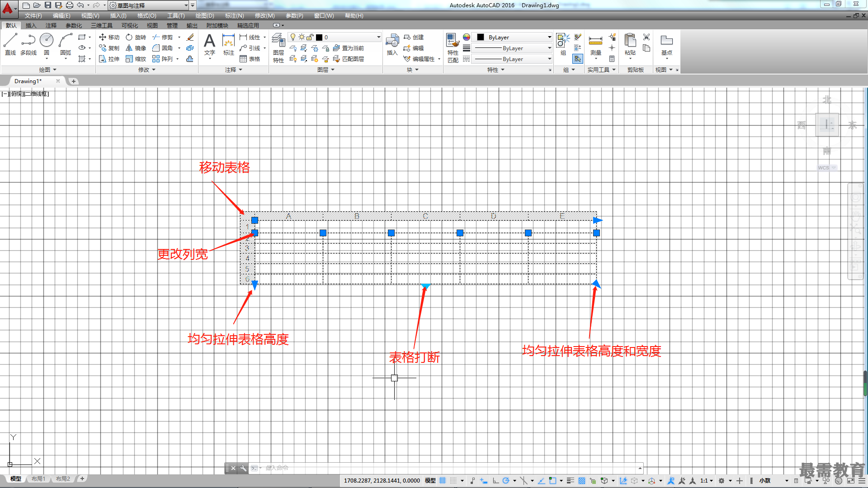The height and width of the screenshot is (488, 868).
Task: Toggle 2D object snap in status bar
Action: point(552,481)
